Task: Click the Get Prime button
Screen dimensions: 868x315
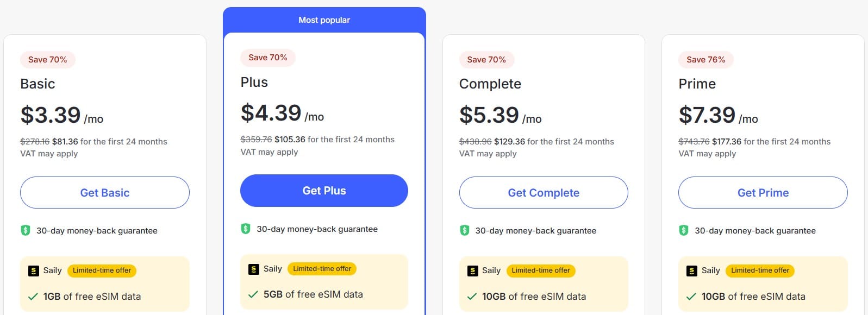Action: (x=763, y=192)
